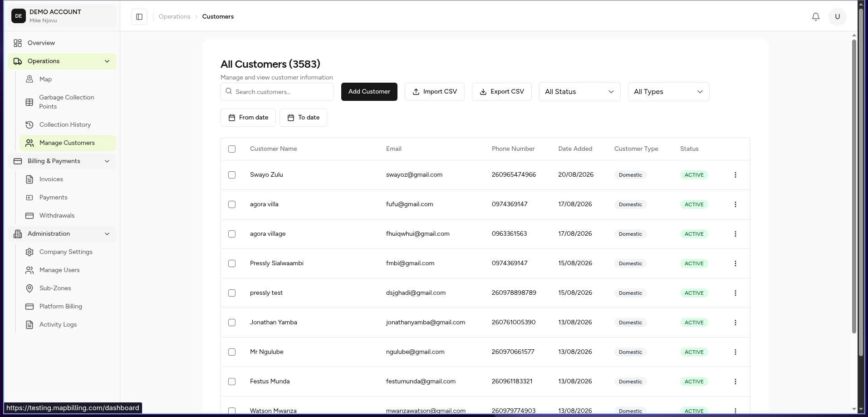Select Jonathan Yamba row checkbox

click(232, 323)
